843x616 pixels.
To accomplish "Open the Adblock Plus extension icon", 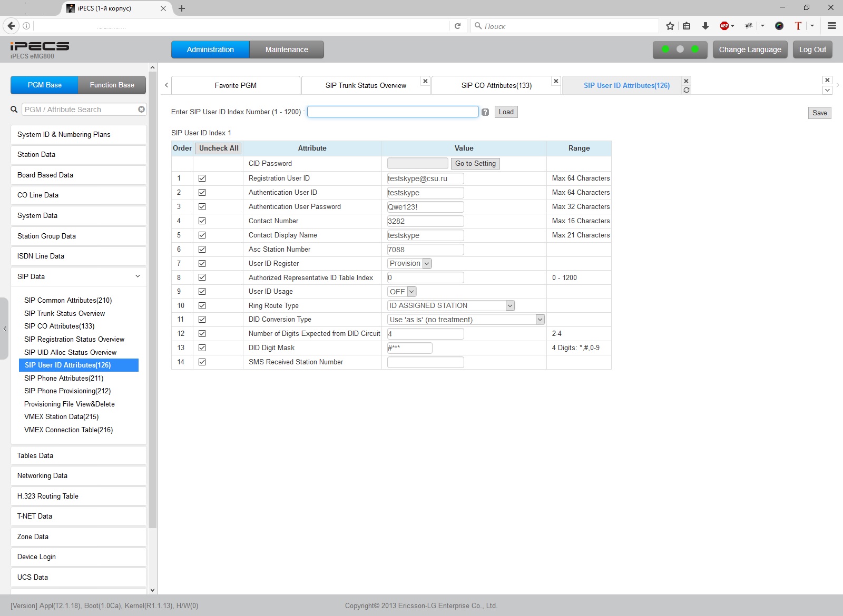I will click(724, 26).
